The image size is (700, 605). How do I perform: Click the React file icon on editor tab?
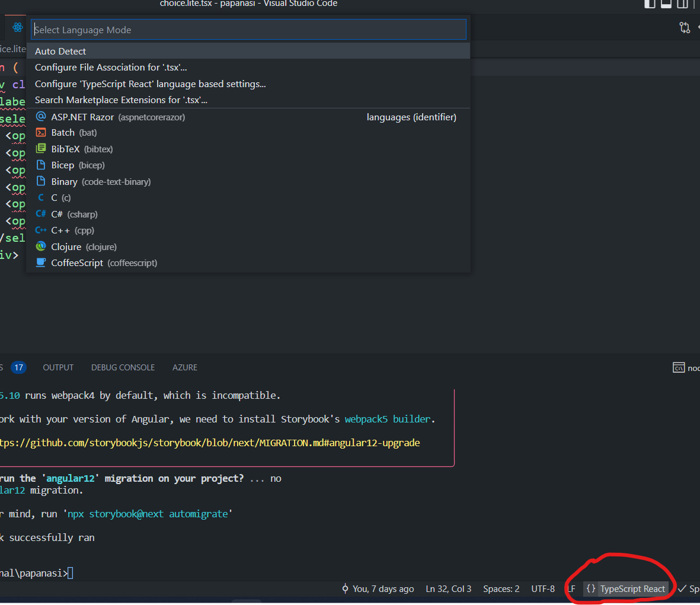coord(17,28)
